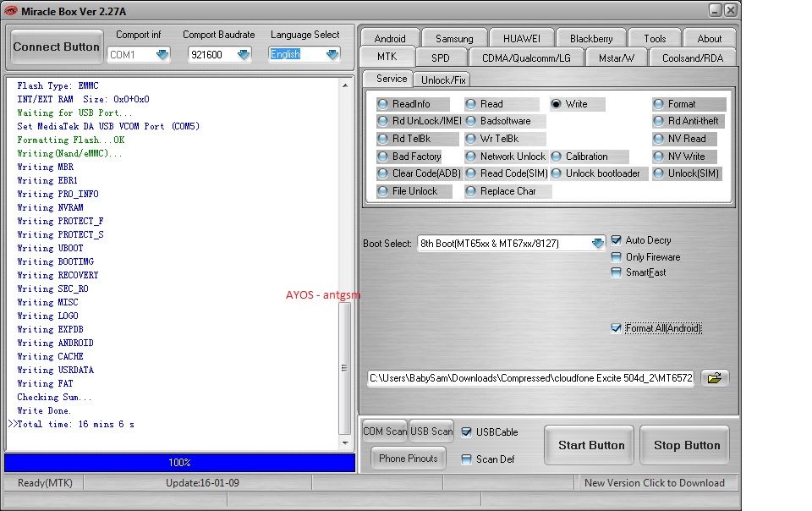Open the Blackberry tab
This screenshot has width=812, height=511.
[591, 38]
